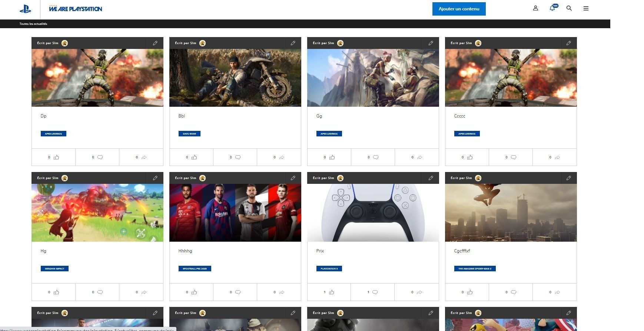Viewport: 644px width, 331px height.
Task: Edit the Cgcfffxf post with pencil icon
Action: (x=569, y=178)
